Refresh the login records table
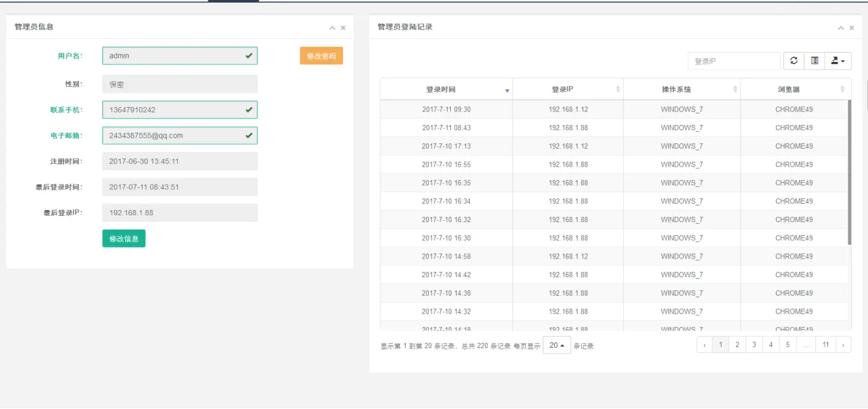868x409 pixels. click(794, 61)
